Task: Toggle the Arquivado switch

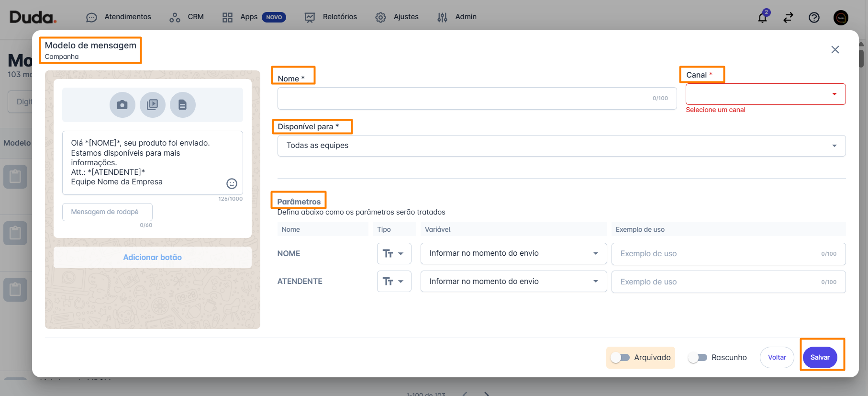Action: pos(620,358)
